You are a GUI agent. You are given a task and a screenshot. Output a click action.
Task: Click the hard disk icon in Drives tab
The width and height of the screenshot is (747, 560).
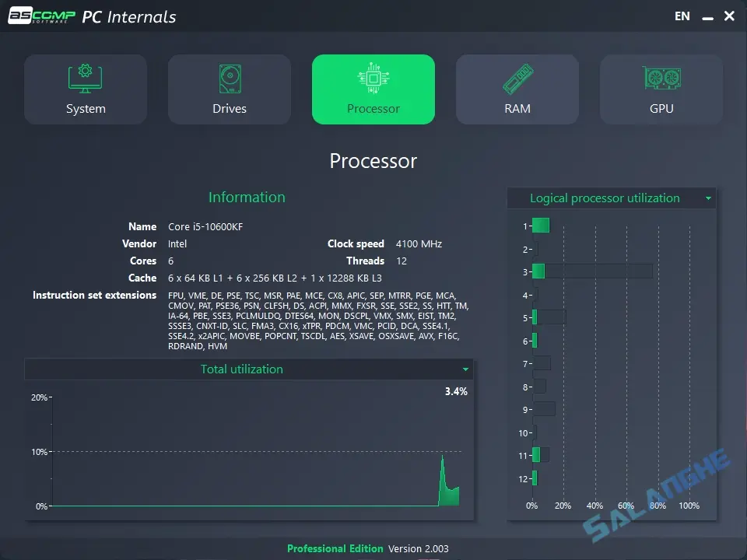pyautogui.click(x=230, y=79)
